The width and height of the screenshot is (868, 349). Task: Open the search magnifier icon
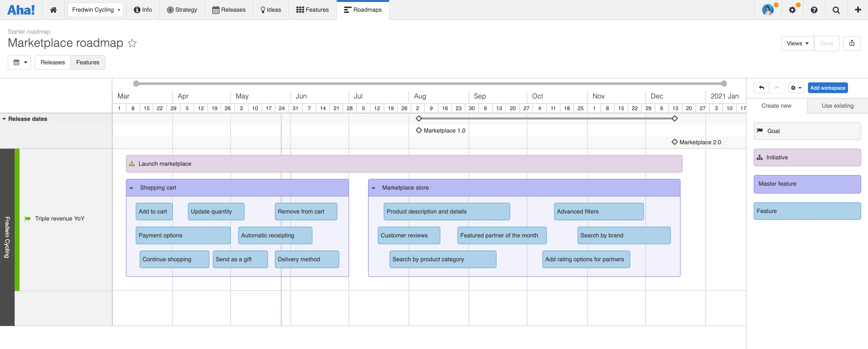click(x=836, y=10)
